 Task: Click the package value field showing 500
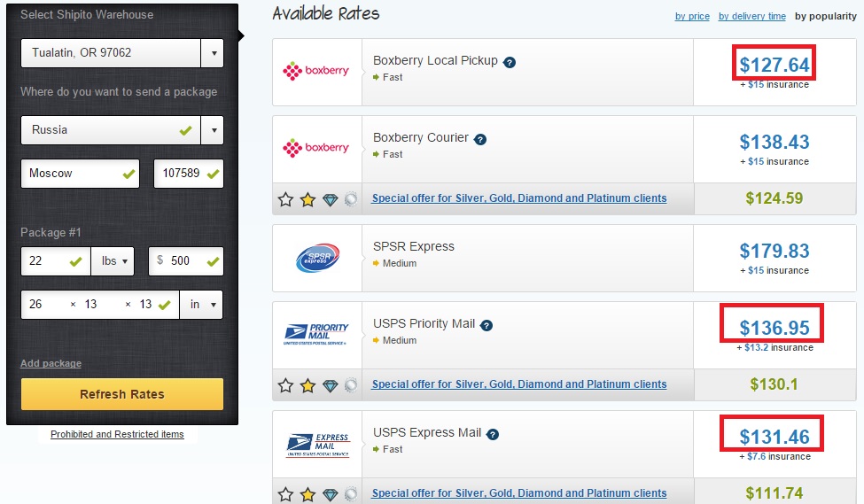coord(186,261)
